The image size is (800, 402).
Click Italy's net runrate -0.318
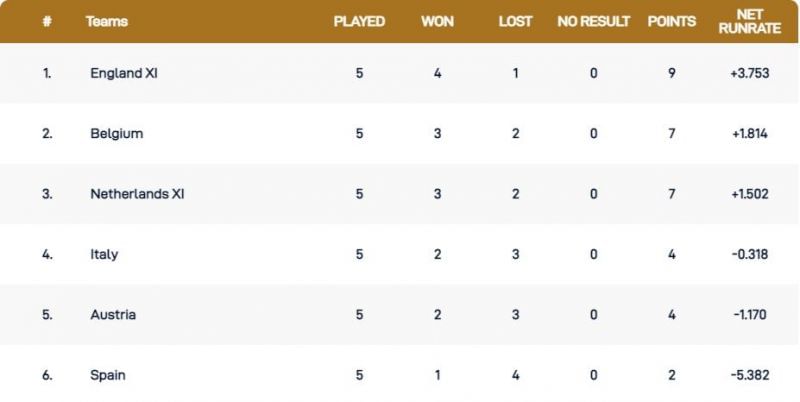pos(749,254)
